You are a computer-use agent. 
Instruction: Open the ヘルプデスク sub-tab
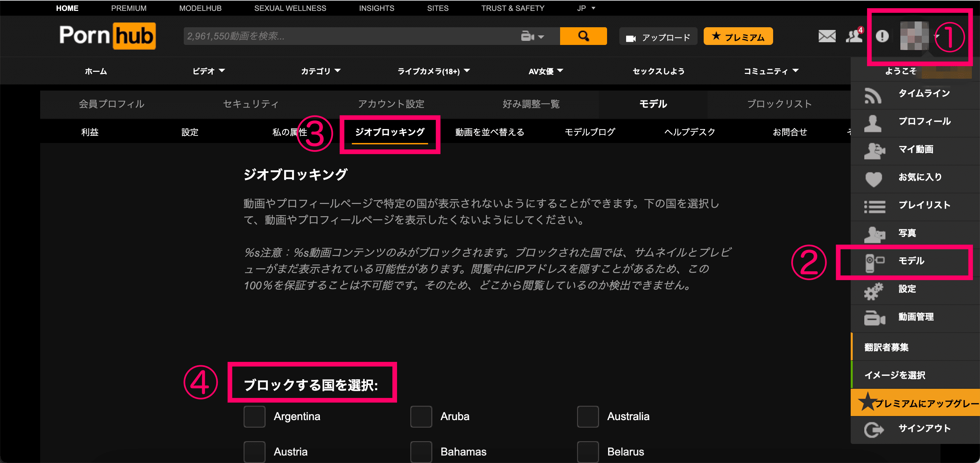pyautogui.click(x=690, y=132)
